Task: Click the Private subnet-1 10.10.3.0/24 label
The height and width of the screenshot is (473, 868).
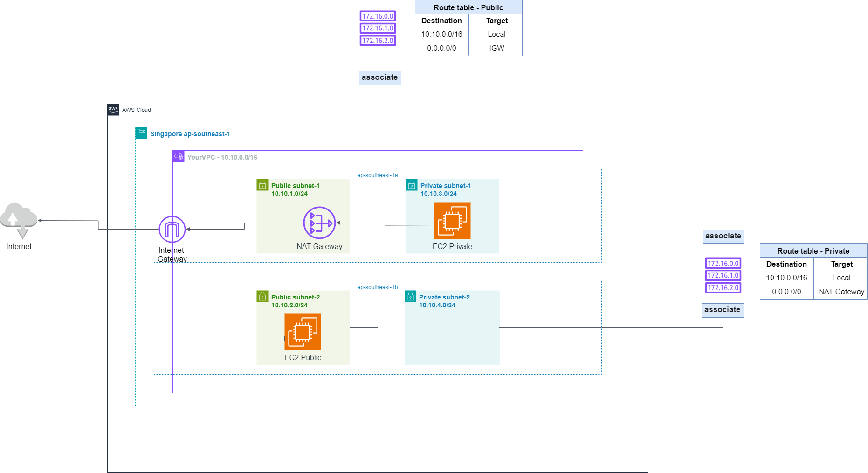Action: click(x=446, y=189)
